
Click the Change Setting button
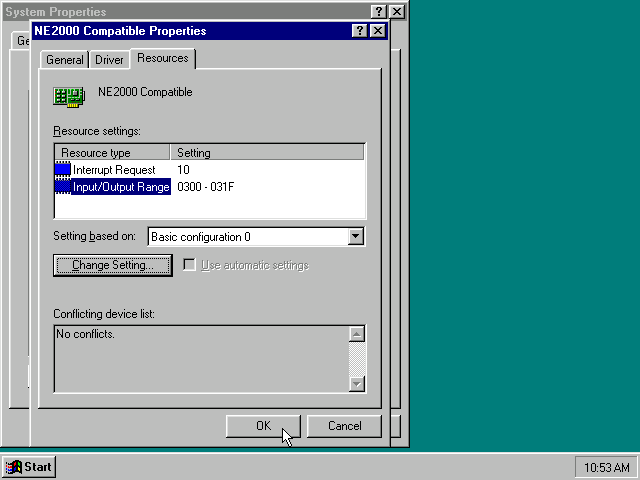point(113,265)
